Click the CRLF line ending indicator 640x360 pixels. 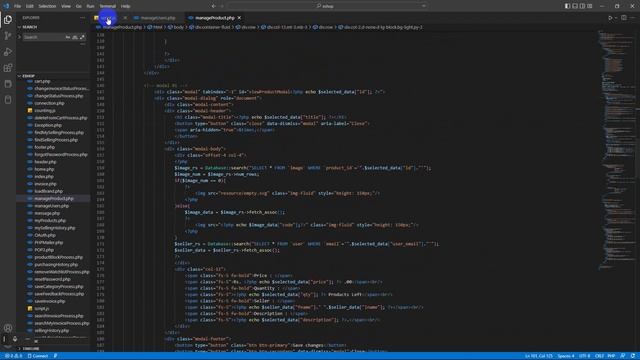(x=599, y=356)
